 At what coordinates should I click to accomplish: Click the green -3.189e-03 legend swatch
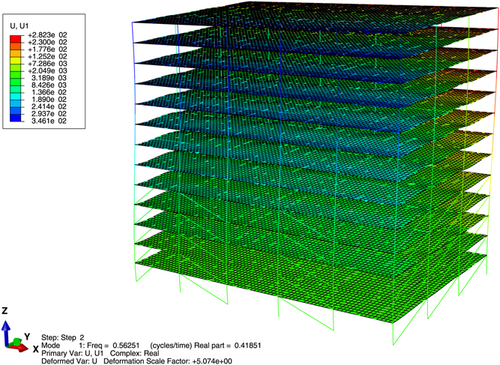[15, 74]
